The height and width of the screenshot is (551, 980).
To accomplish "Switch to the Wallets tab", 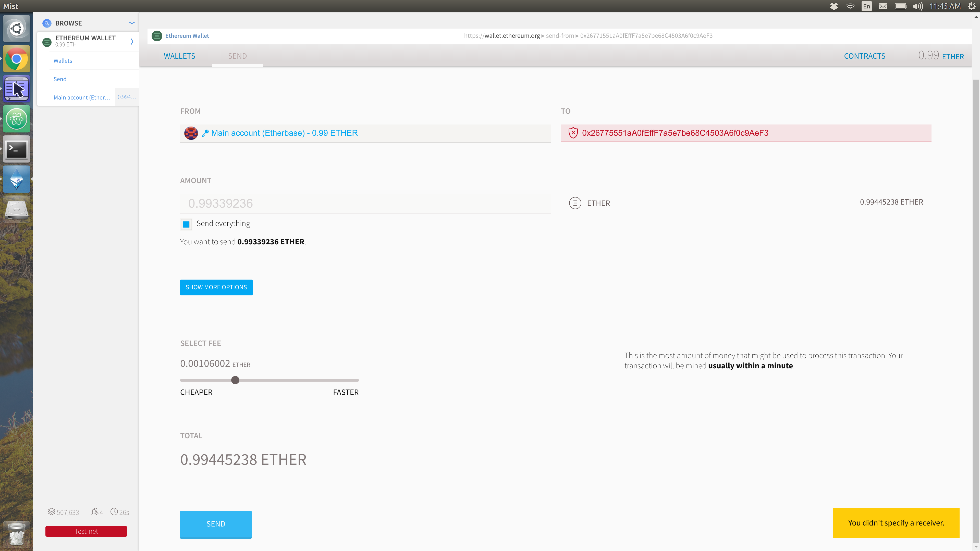I will coord(179,56).
